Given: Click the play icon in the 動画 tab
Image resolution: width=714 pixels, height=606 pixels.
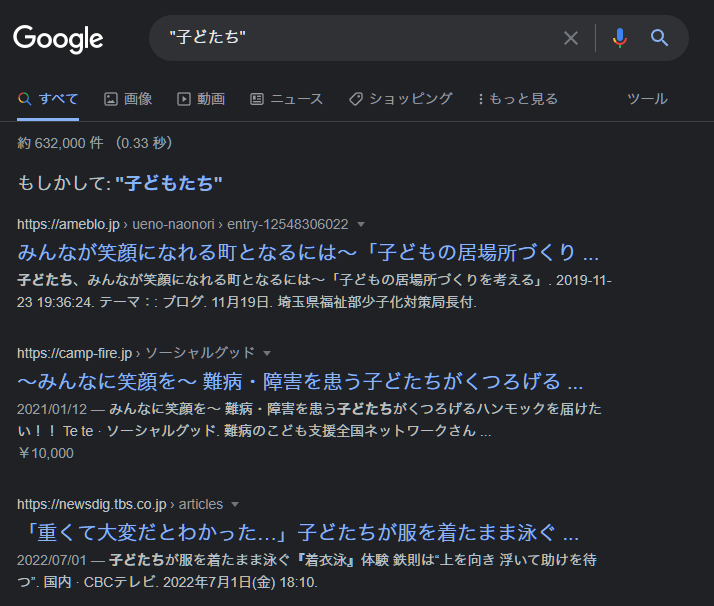Looking at the screenshot, I should (x=184, y=99).
